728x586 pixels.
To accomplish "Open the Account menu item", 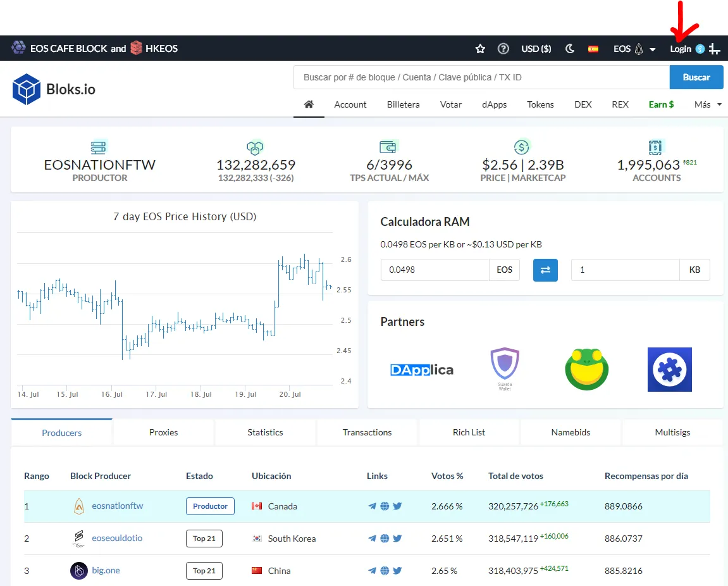I will tap(350, 104).
